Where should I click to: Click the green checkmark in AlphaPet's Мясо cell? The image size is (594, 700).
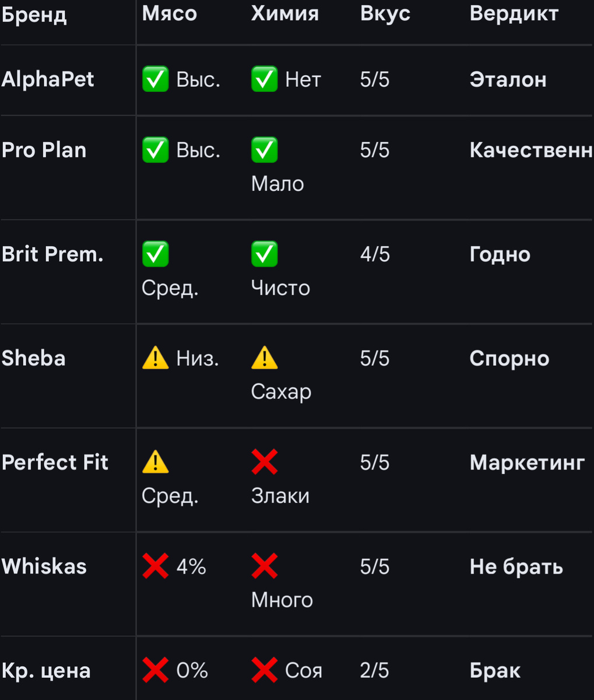pyautogui.click(x=155, y=79)
